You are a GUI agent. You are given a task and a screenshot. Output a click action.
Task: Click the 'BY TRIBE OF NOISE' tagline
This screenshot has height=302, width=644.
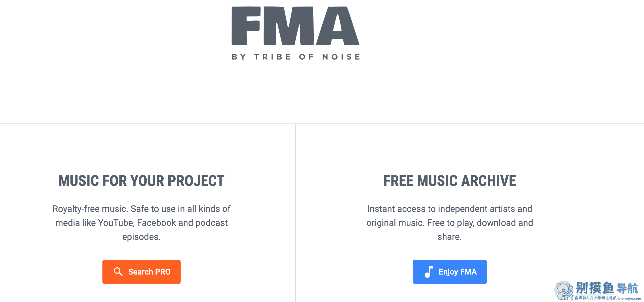click(x=296, y=56)
